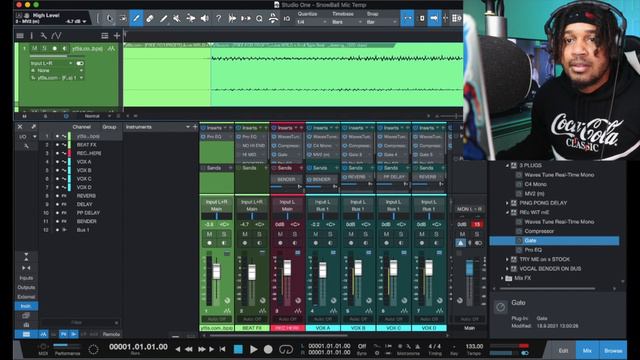
Task: Select the Mute tool
Action: point(177,18)
